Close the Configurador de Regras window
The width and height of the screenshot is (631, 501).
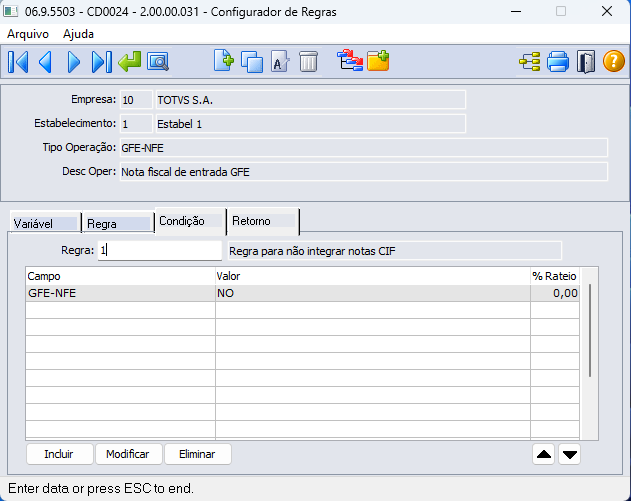[606, 11]
